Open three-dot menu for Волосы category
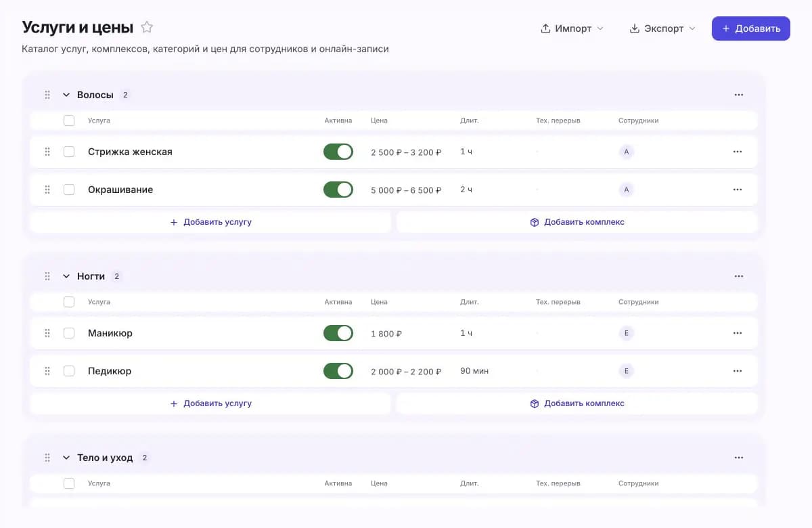This screenshot has height=528, width=812. 738,95
